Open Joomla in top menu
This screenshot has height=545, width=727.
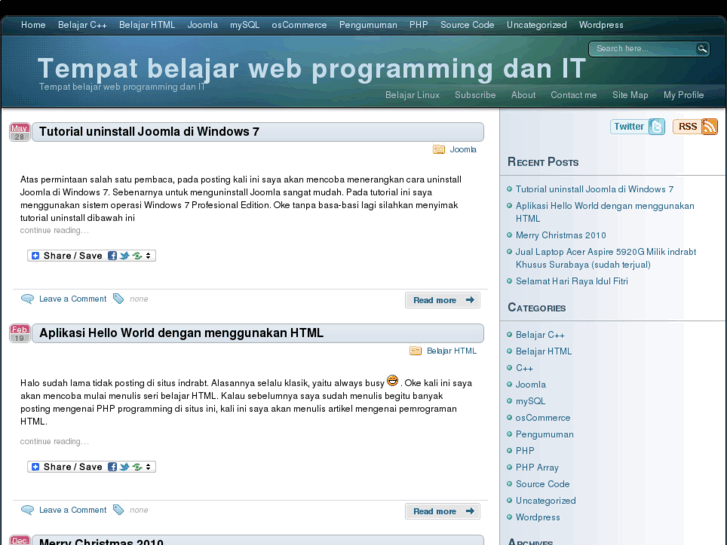tap(203, 25)
